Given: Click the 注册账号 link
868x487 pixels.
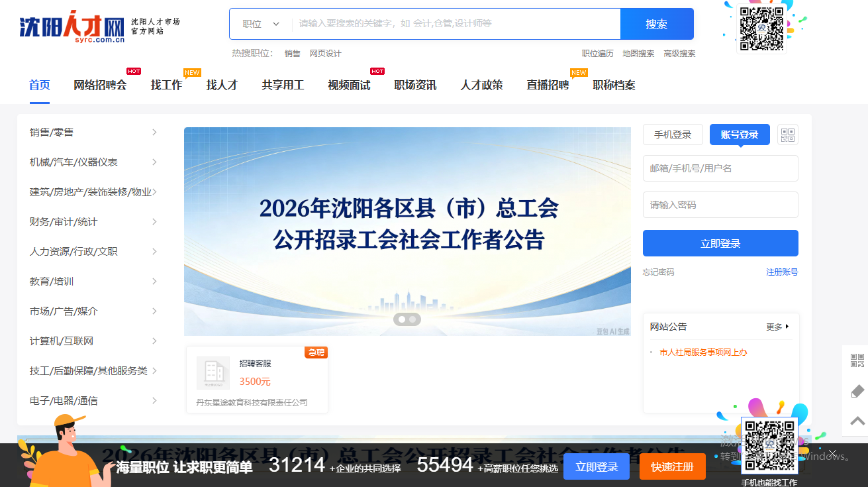Looking at the screenshot, I should click(782, 272).
